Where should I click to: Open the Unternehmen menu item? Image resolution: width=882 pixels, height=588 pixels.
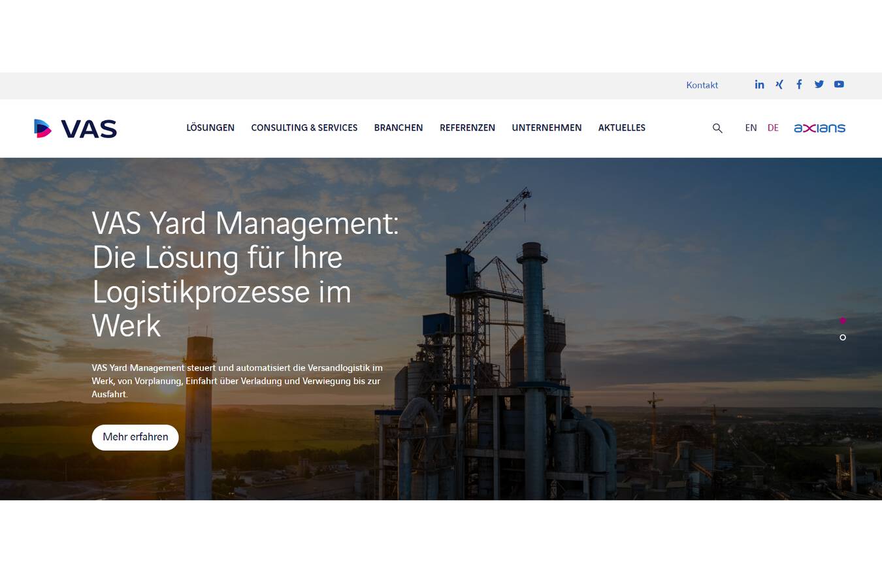click(x=546, y=128)
